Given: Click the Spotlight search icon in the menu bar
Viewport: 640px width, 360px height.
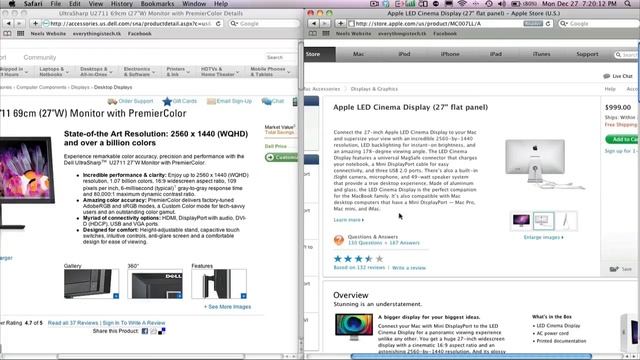Looking at the screenshot, I should 627,4.
